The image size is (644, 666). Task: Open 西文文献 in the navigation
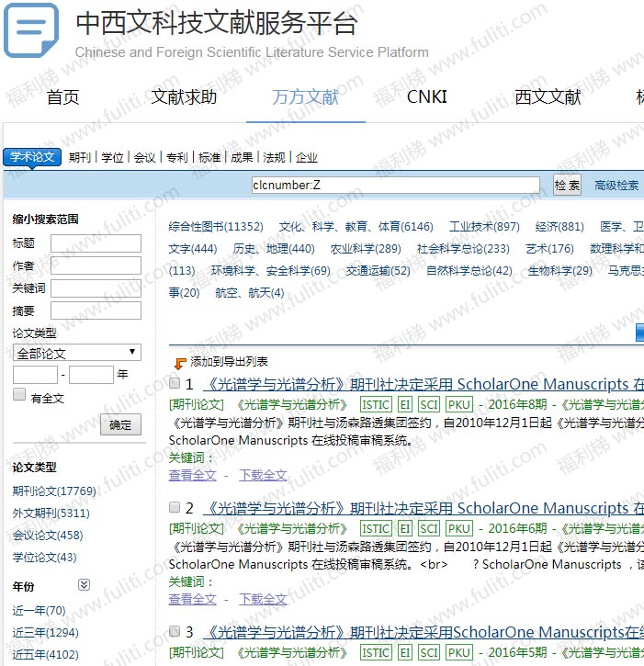548,97
